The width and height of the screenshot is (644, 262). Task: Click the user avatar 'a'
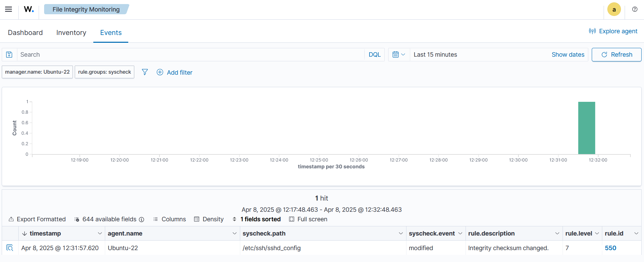click(614, 10)
